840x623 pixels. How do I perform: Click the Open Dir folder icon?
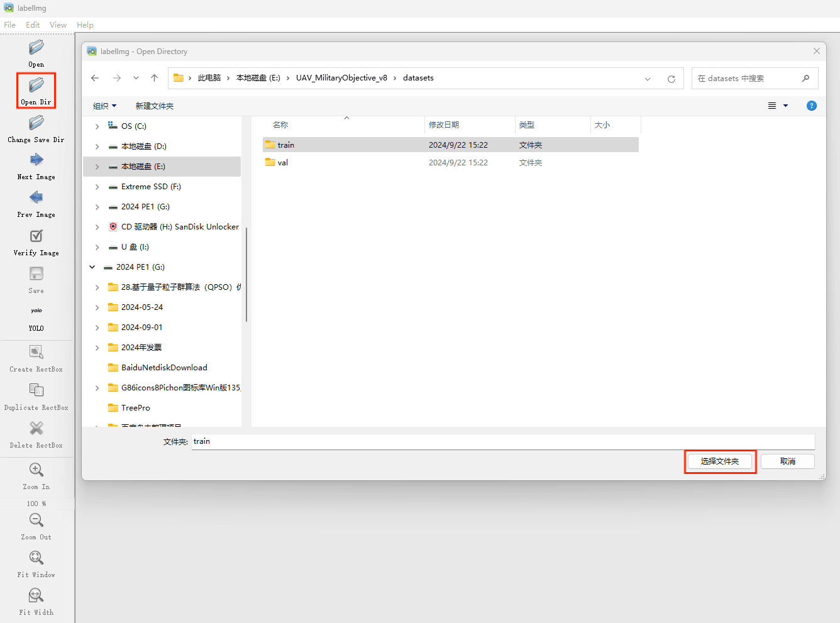pos(36,85)
